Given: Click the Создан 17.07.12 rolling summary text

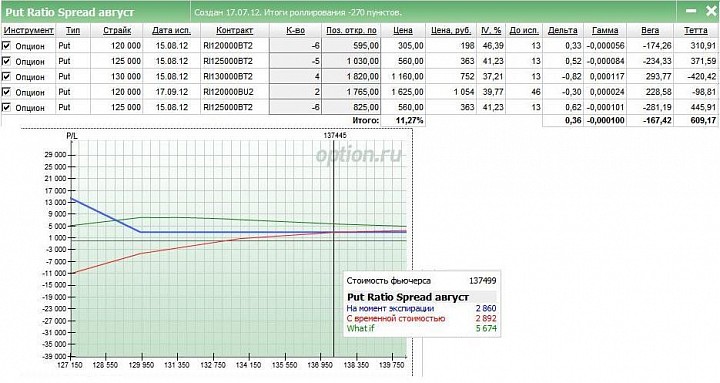Looking at the screenshot, I should coord(298,12).
